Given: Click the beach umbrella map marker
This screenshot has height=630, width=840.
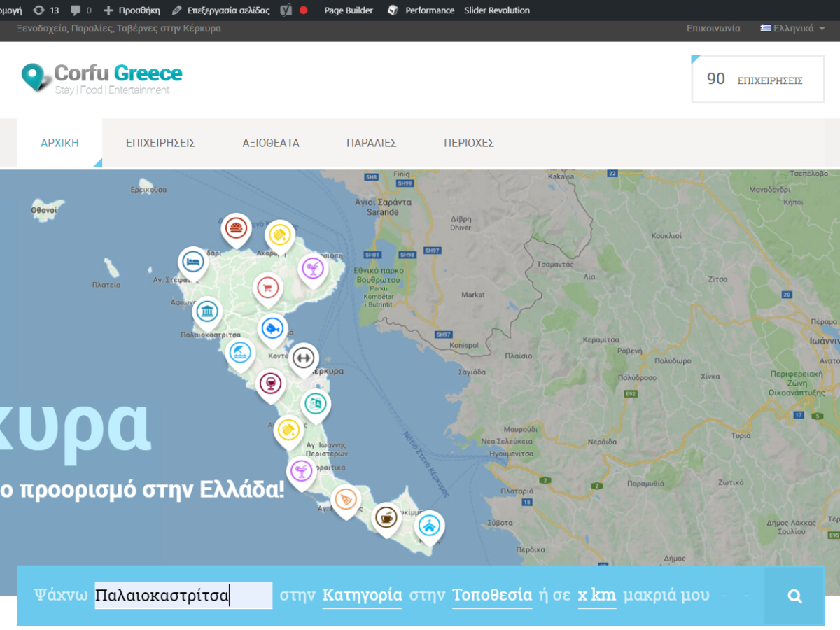Looking at the screenshot, I should [239, 352].
